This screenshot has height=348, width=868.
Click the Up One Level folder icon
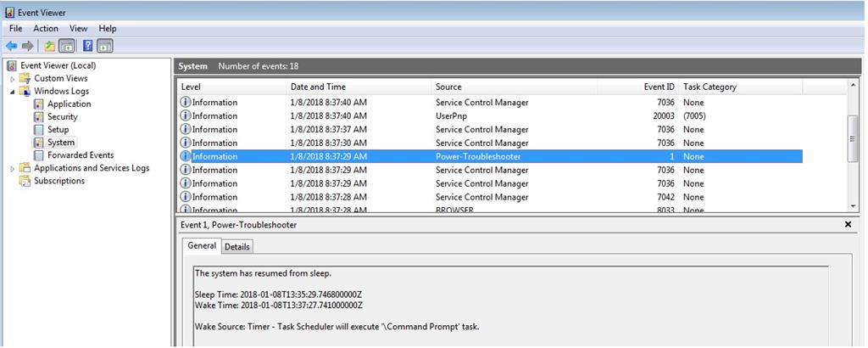50,46
